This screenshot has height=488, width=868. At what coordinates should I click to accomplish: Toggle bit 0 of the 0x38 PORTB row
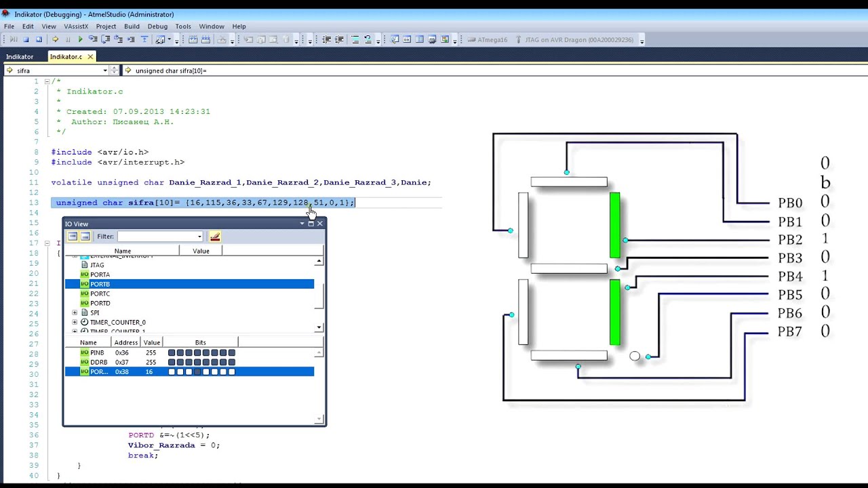point(232,371)
